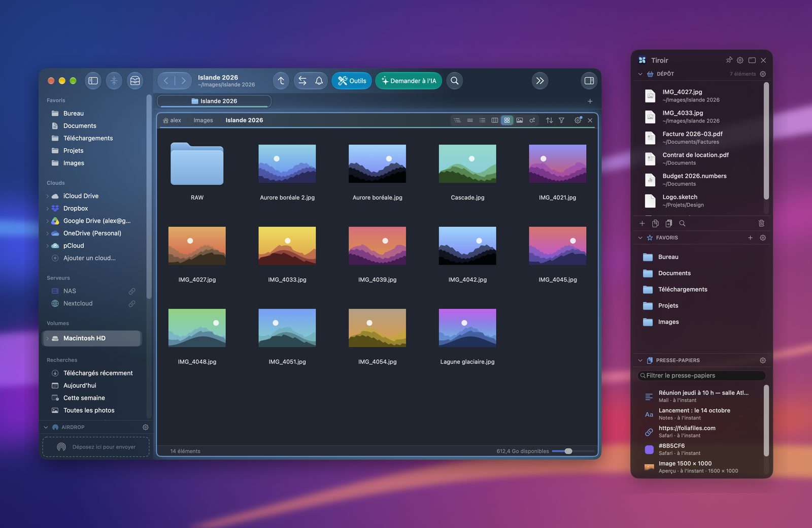The image size is (812, 528).
Task: Collapse the AirDrop section
Action: tap(46, 427)
